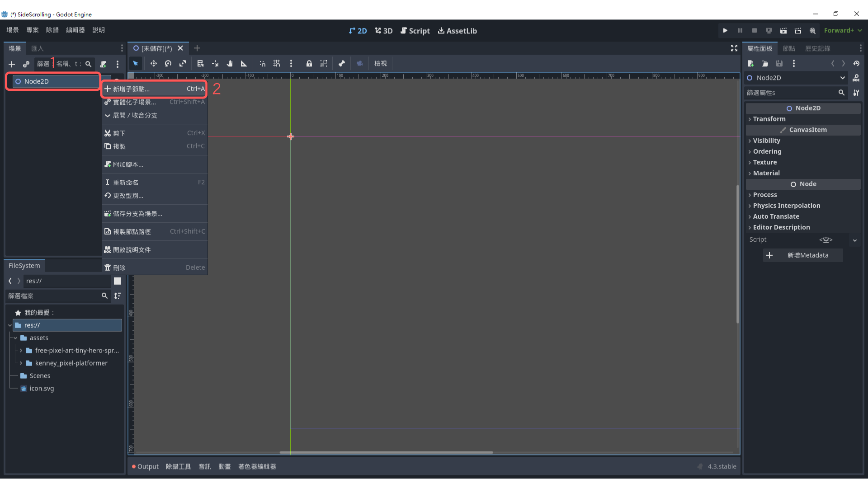Open the Forward+ renderer dropdown

point(843,31)
